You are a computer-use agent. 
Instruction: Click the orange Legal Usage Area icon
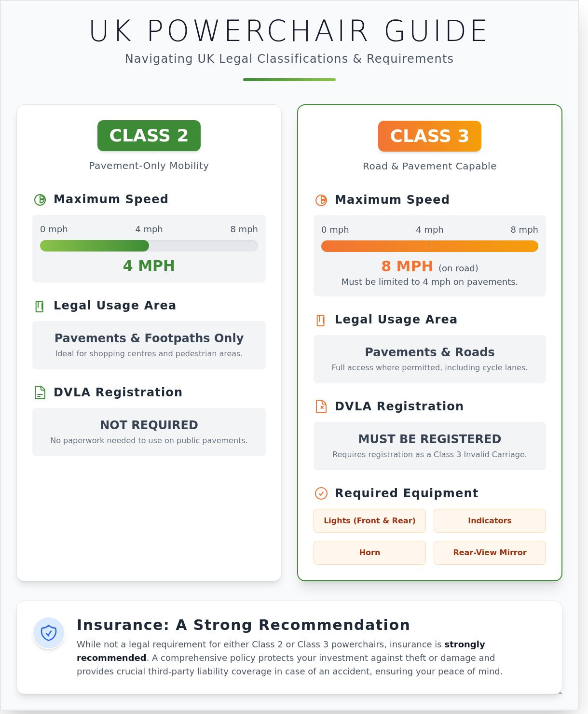[x=321, y=320]
